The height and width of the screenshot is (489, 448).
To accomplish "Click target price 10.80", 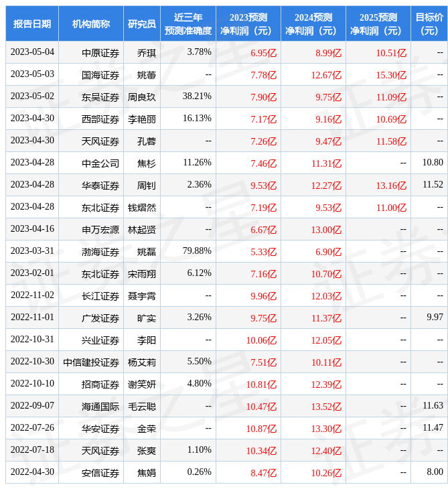I will click(x=433, y=163).
